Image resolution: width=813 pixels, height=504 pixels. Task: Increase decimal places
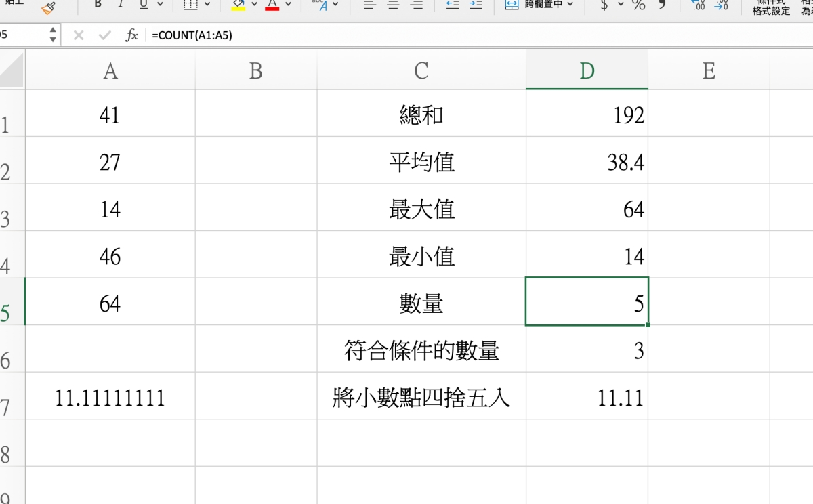click(x=698, y=5)
